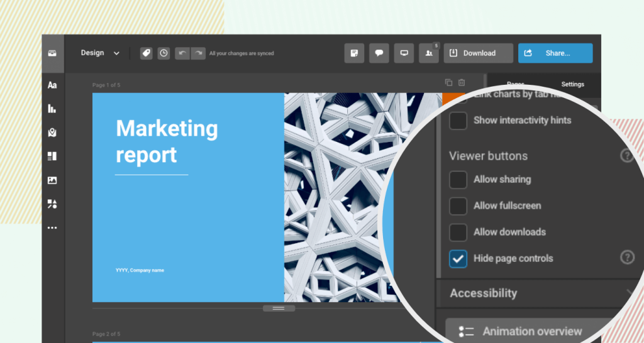
Task: Open the Design dropdown menu
Action: point(100,53)
